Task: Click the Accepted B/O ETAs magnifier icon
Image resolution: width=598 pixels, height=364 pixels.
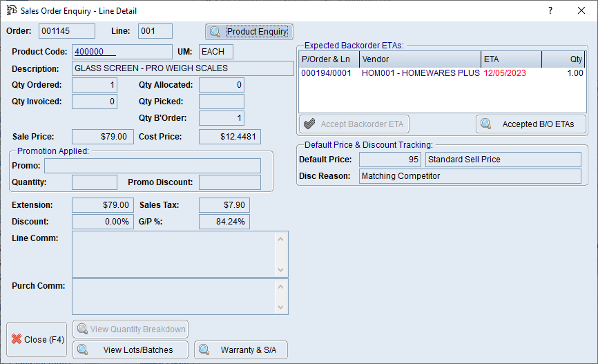Action: [x=486, y=124]
